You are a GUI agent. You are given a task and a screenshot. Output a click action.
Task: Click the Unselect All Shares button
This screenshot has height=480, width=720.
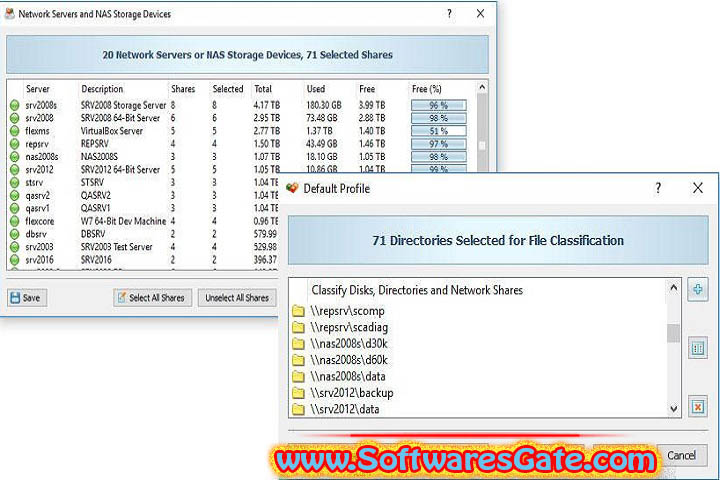[x=237, y=298]
